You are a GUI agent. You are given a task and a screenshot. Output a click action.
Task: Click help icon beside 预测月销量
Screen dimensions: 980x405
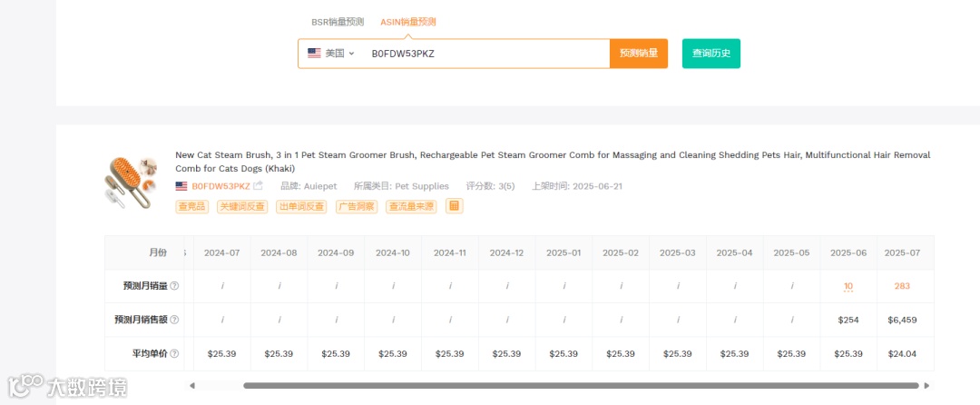point(174,286)
